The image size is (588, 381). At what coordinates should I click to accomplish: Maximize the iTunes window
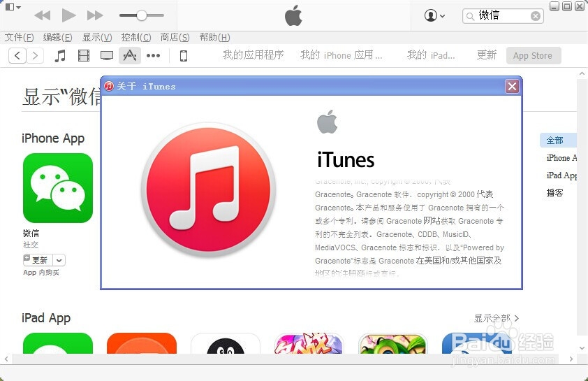567,6
